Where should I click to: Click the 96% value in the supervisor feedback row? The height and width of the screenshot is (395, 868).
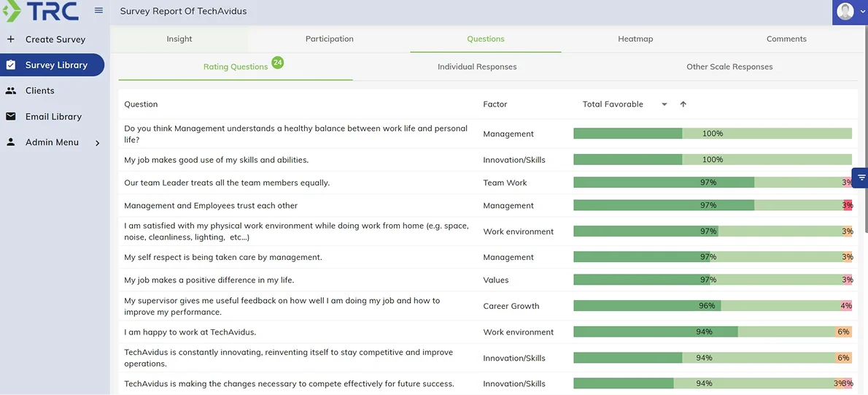click(x=707, y=306)
